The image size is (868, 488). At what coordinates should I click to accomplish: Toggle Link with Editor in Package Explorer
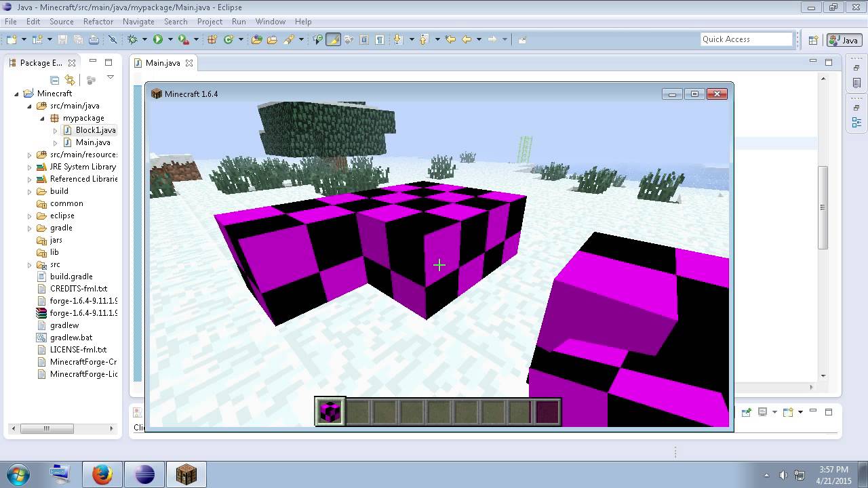69,80
